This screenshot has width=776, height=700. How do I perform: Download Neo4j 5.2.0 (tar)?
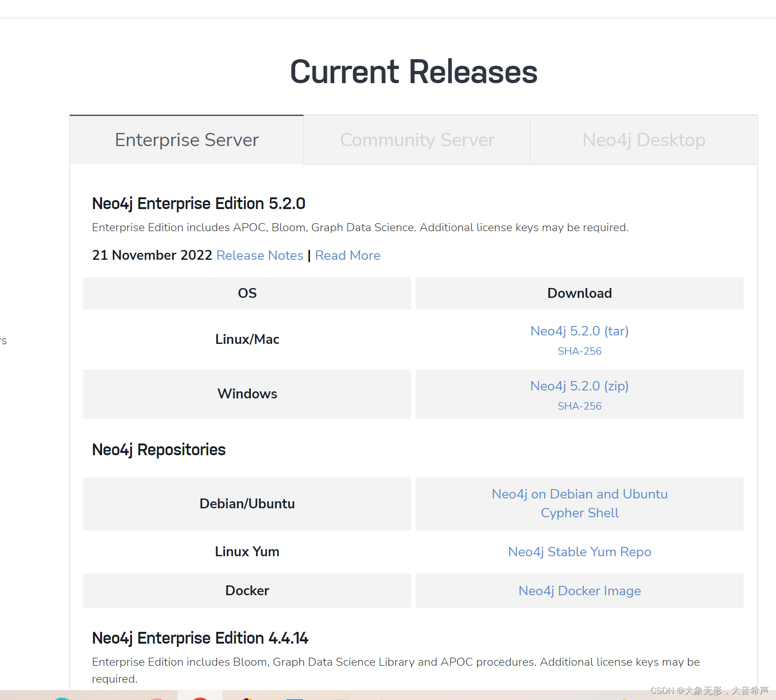579,331
